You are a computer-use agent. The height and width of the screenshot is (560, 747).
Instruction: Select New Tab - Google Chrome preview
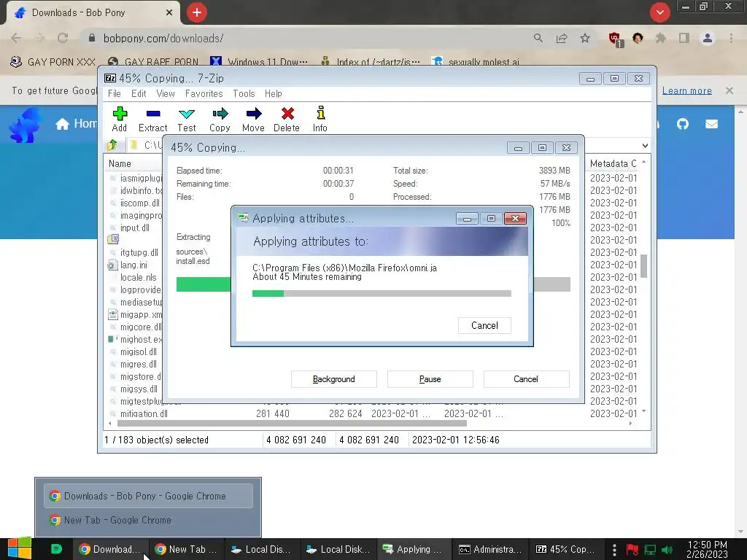[x=148, y=521]
